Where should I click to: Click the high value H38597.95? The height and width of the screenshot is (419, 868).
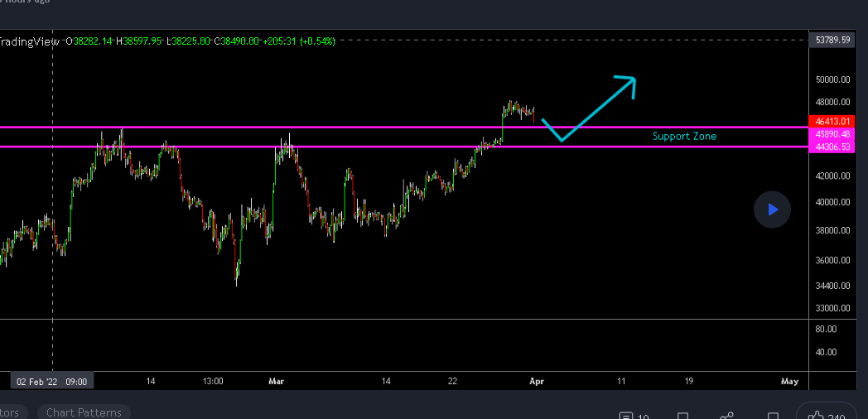138,41
